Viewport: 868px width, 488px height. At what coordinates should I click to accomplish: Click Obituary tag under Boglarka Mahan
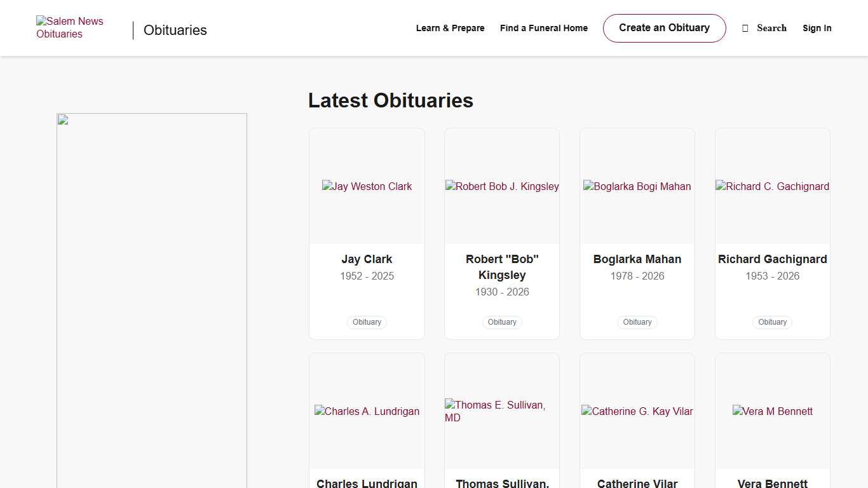[637, 322]
